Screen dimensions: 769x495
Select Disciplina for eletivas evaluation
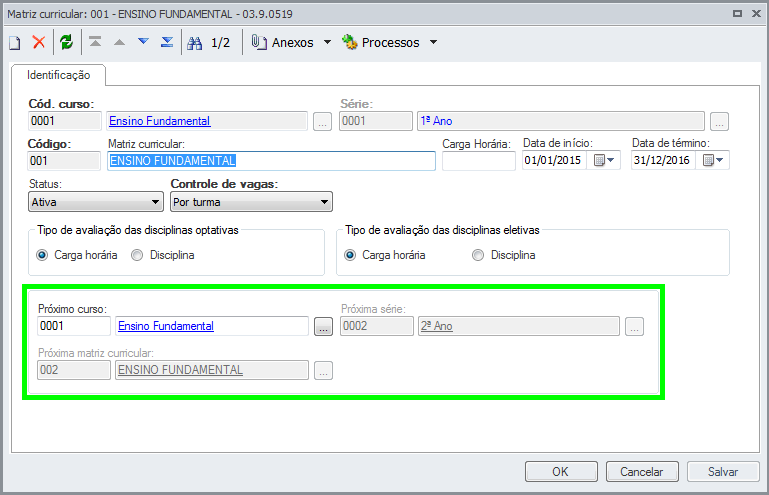point(504,255)
